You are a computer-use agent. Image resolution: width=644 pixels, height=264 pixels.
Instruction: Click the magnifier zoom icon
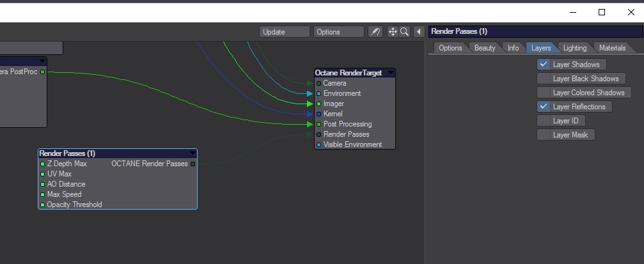pos(405,31)
